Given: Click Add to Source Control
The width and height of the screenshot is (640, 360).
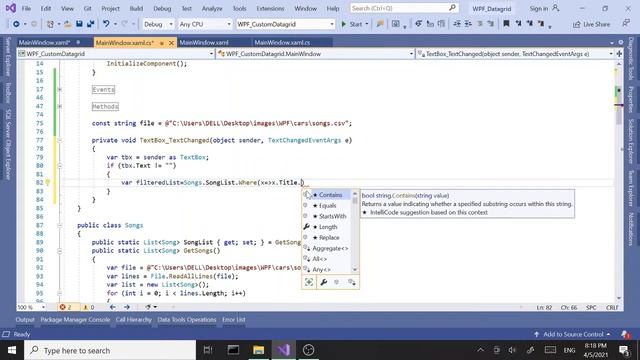Looking at the screenshot, I should pyautogui.click(x=572, y=334).
